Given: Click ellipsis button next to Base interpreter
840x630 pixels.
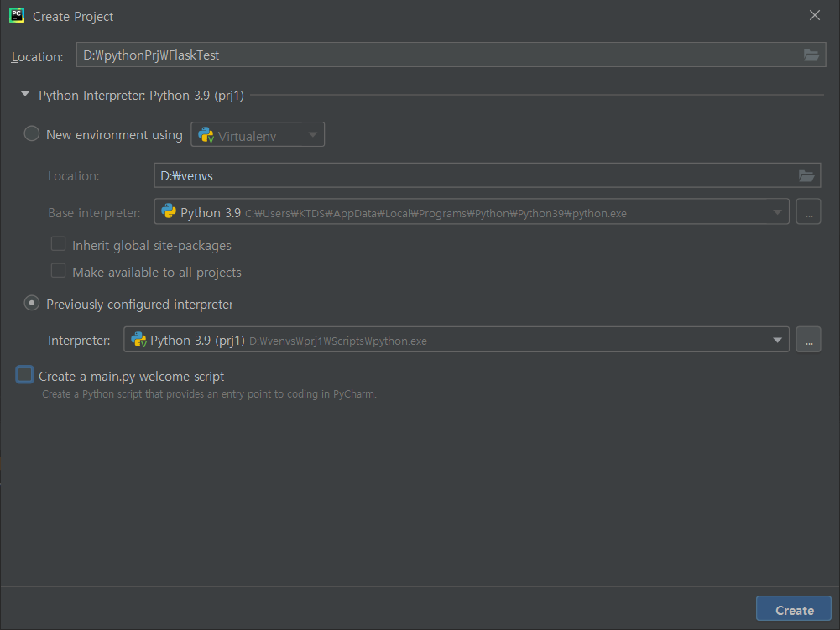Looking at the screenshot, I should (x=808, y=212).
